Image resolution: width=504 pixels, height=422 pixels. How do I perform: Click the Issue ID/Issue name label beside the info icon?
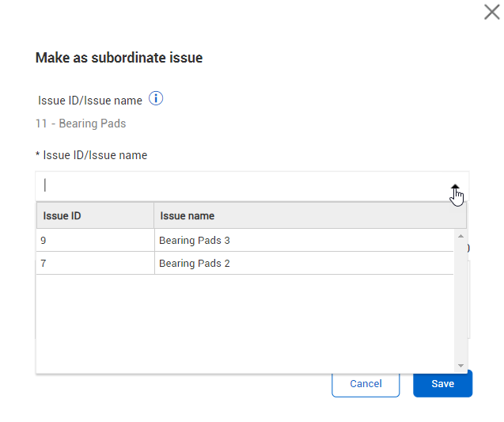[90, 101]
